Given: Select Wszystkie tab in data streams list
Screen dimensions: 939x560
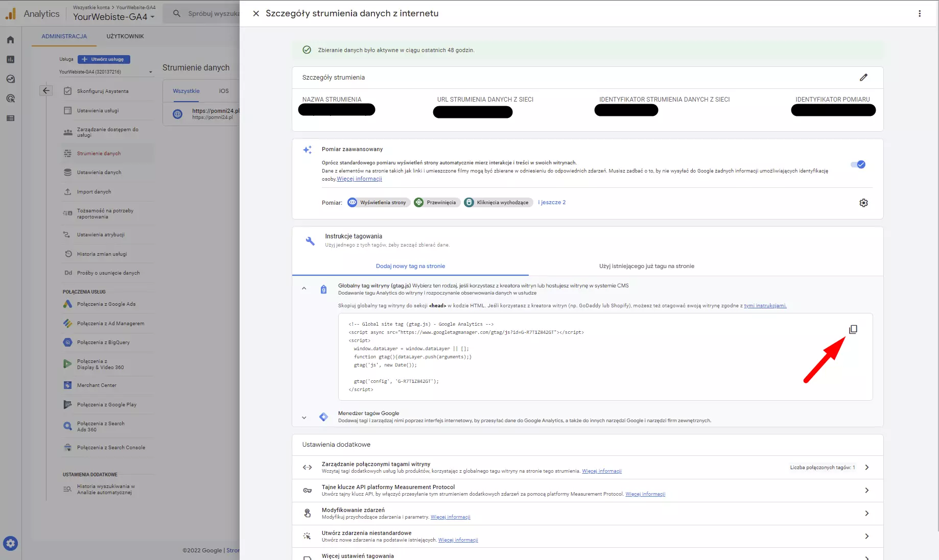Looking at the screenshot, I should tap(186, 91).
